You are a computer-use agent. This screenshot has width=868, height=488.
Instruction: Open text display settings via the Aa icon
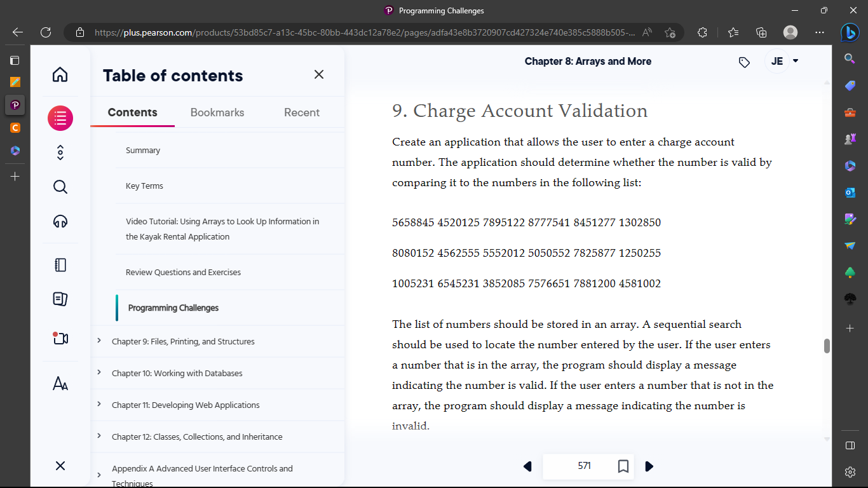(x=60, y=383)
